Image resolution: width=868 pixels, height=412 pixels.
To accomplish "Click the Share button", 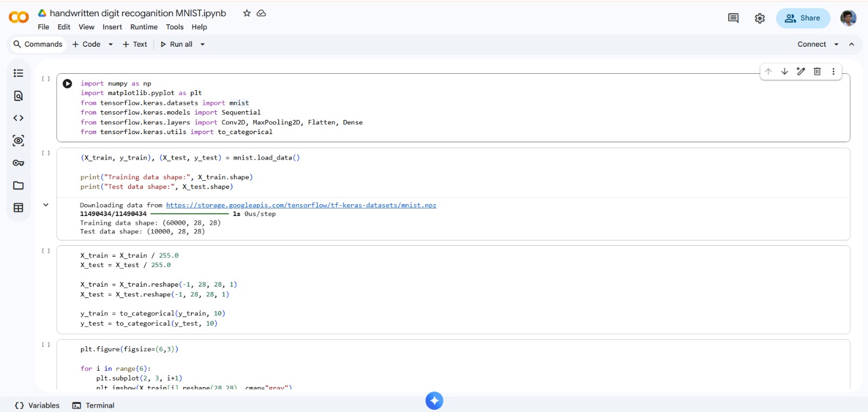I will tap(803, 18).
